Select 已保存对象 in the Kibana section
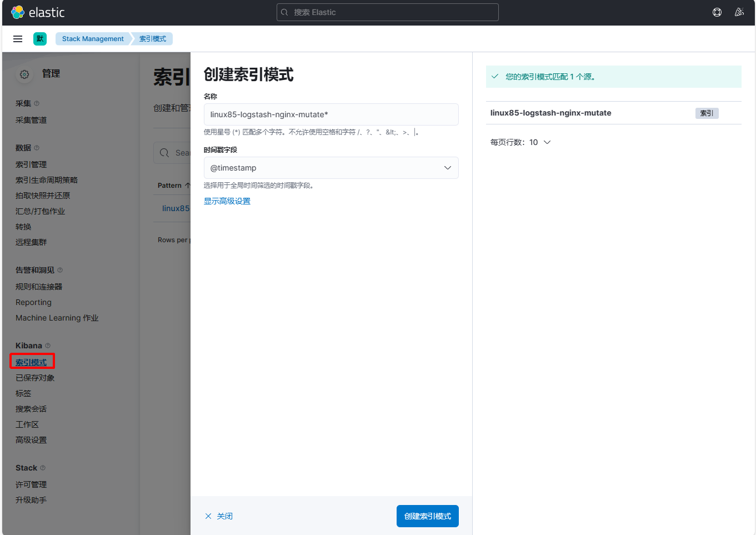756x535 pixels. tap(35, 378)
